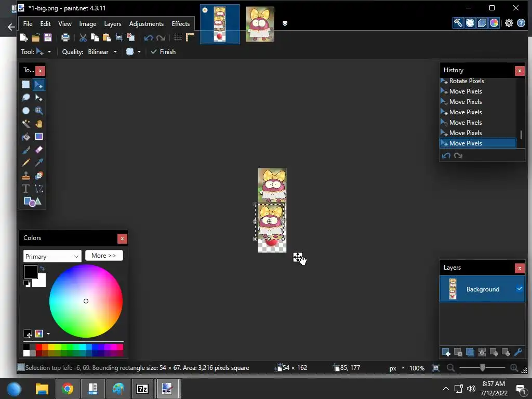Screen dimensions: 532x399
Task: Select the Text tool
Action: tap(26, 189)
